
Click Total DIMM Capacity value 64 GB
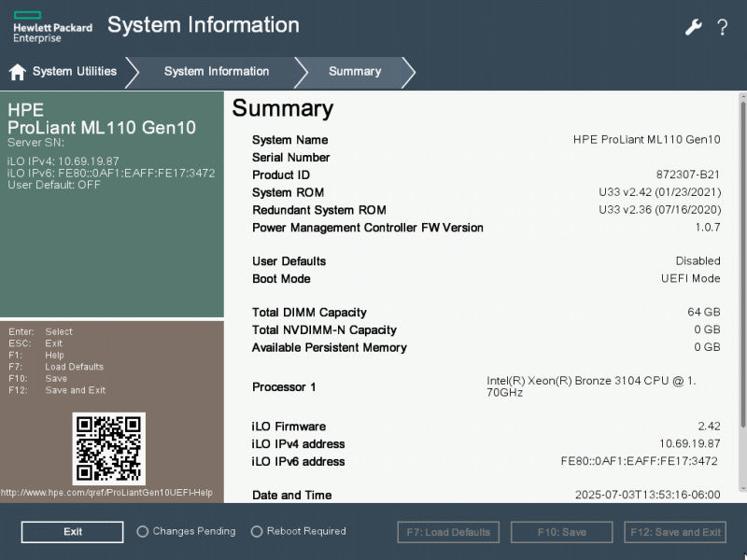coord(704,313)
